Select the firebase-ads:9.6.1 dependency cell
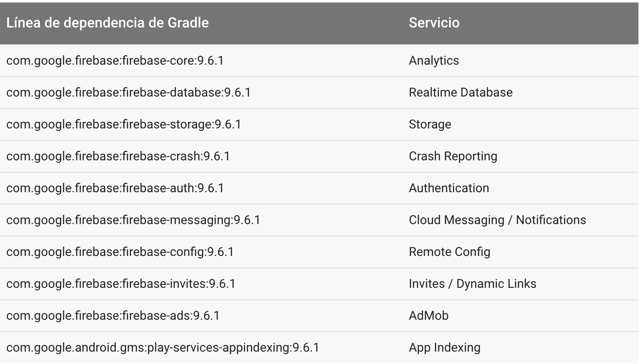Screen dimensions: 642x364 tap(113, 316)
